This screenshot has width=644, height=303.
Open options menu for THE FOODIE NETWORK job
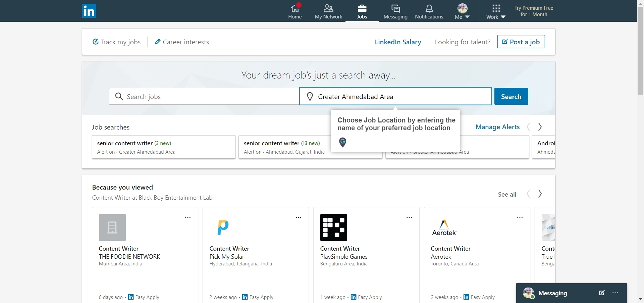tap(188, 217)
